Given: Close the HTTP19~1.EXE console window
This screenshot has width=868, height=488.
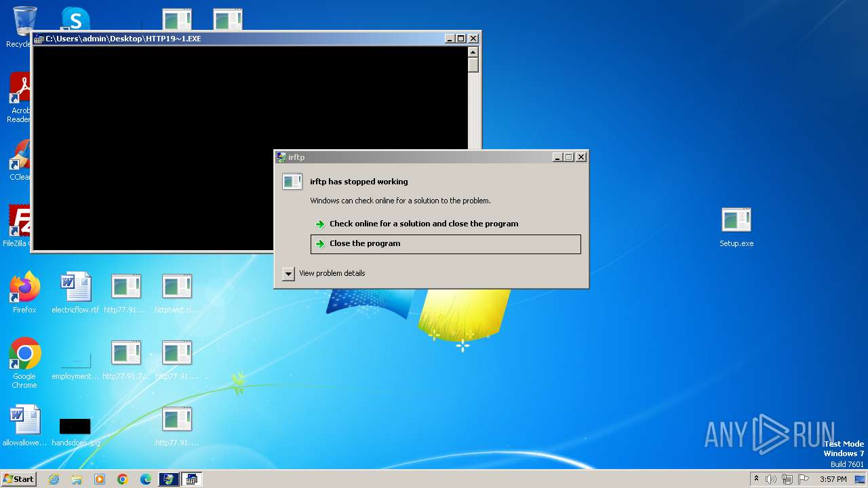Looking at the screenshot, I should point(473,39).
